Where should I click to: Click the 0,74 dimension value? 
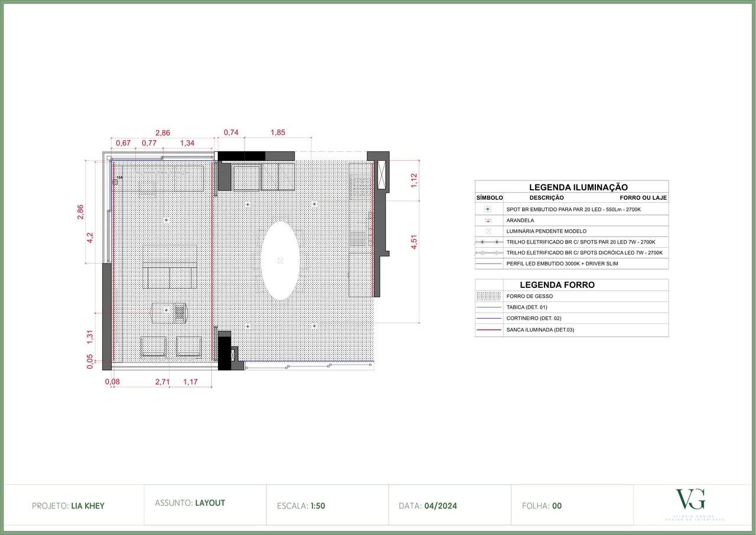point(231,132)
